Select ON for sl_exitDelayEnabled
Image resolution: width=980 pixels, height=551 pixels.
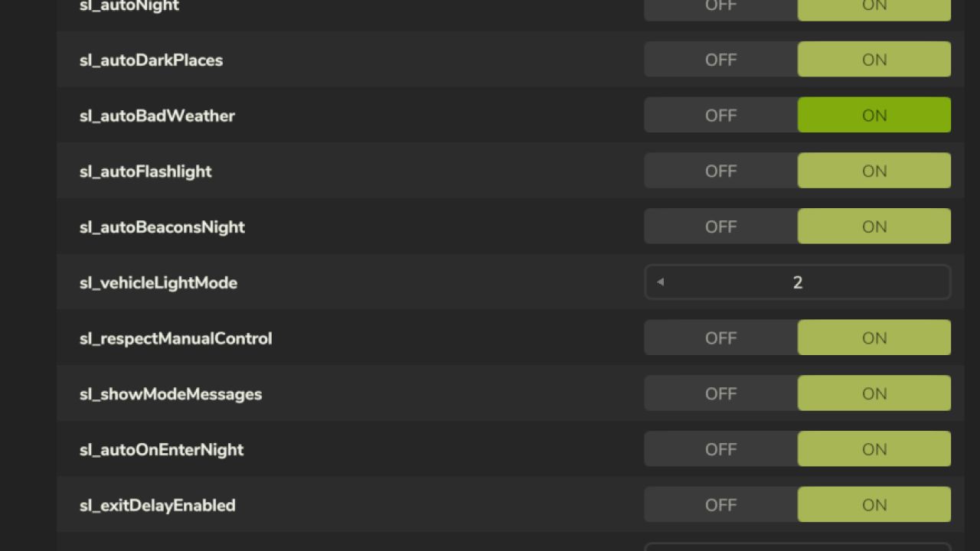tap(874, 505)
